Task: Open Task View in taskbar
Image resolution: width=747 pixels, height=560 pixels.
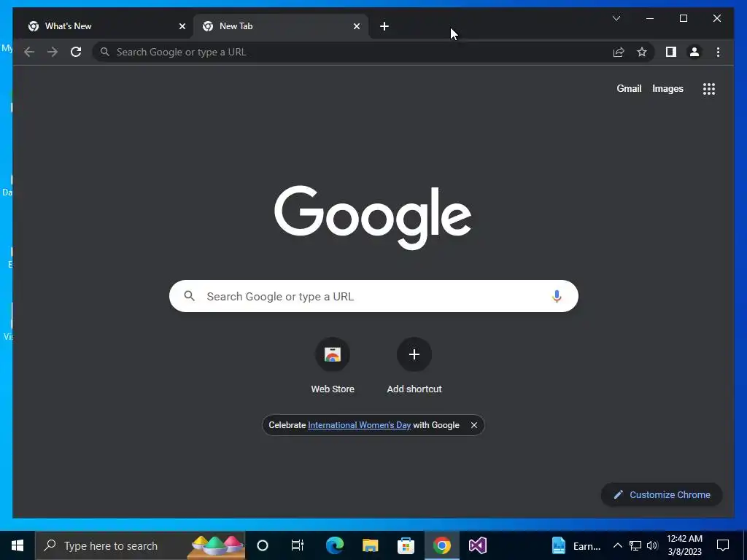Action: (298, 545)
